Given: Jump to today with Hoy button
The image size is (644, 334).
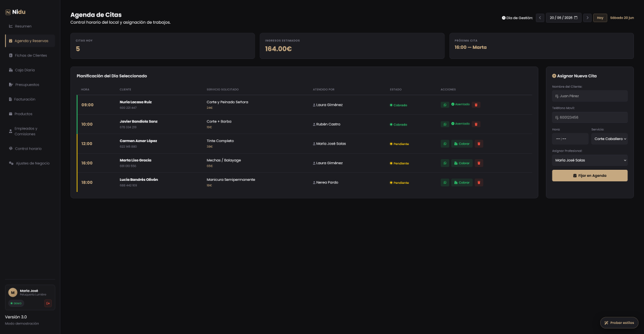Looking at the screenshot, I should point(600,18).
